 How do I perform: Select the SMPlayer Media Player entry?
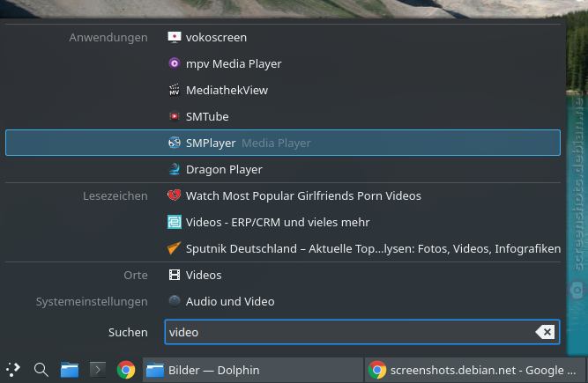pyautogui.click(x=283, y=143)
